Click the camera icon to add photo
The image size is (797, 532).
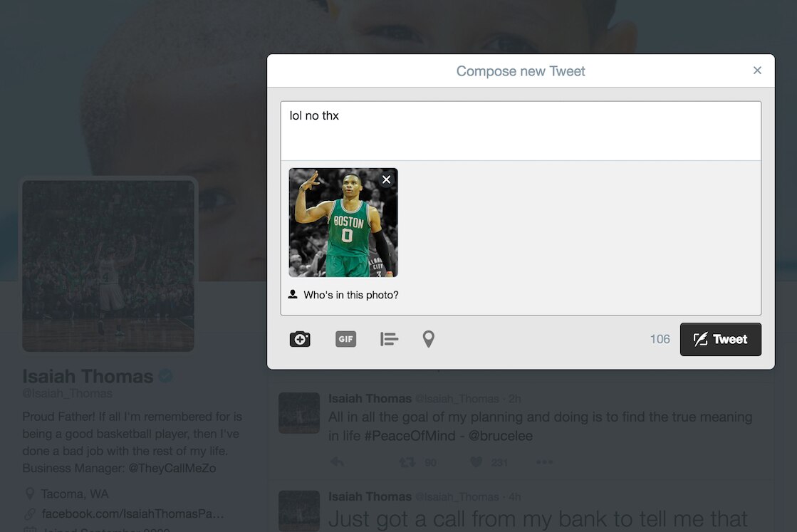pos(300,339)
